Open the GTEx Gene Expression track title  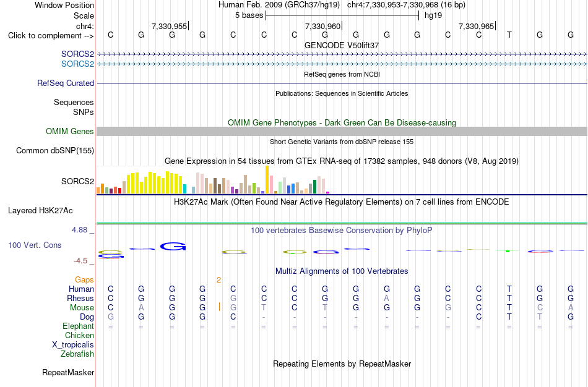[342, 161]
